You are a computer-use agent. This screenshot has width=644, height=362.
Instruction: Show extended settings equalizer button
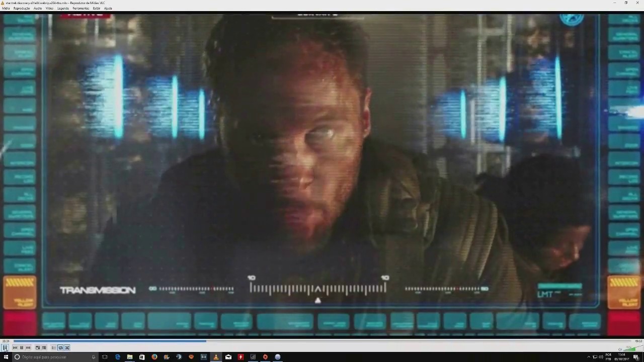click(44, 347)
